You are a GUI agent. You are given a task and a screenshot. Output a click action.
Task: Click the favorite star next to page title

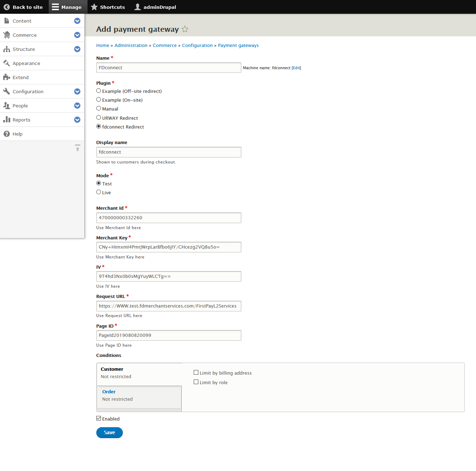(185, 29)
